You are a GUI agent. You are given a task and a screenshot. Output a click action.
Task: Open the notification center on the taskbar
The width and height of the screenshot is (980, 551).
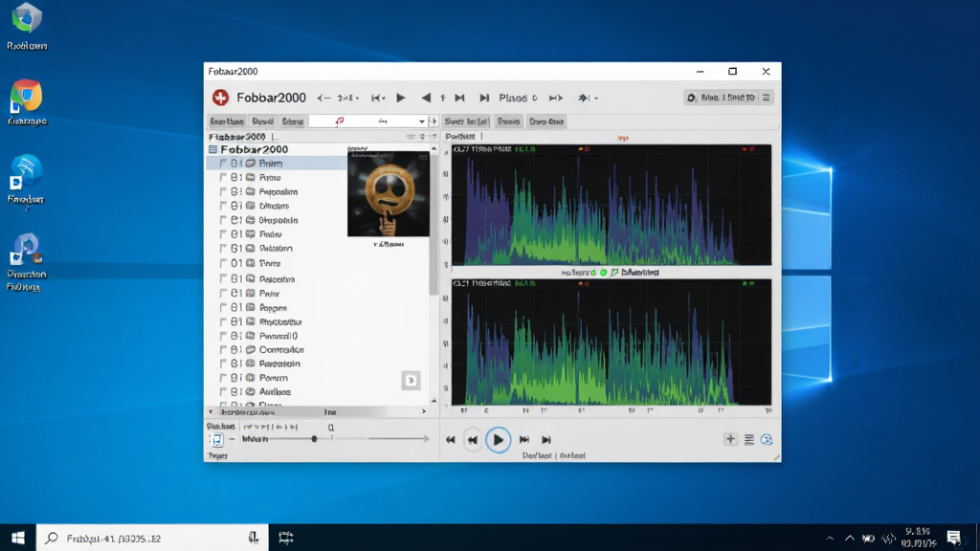pos(954,538)
